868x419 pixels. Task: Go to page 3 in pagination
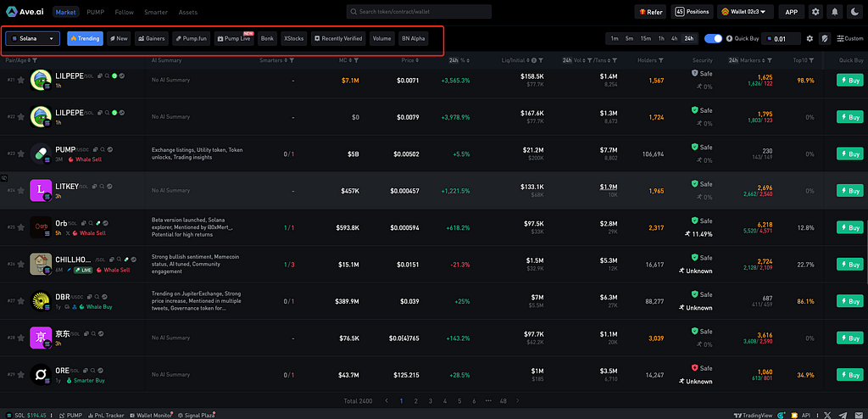431,400
